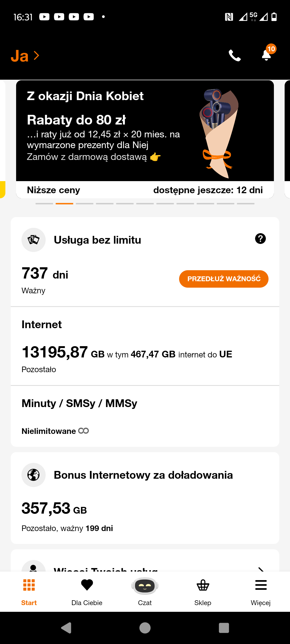Tap the Minuty / SMSy / MMSy section

145,416
